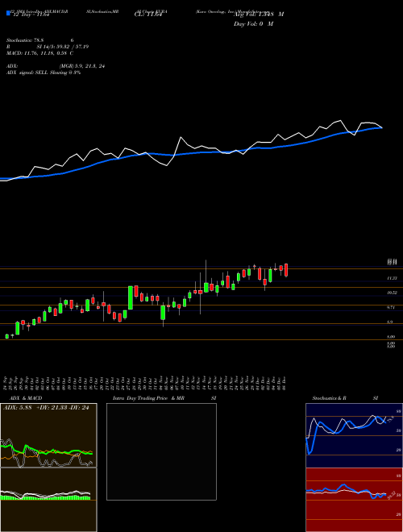Click the peak of the white price line

pos(340,120)
